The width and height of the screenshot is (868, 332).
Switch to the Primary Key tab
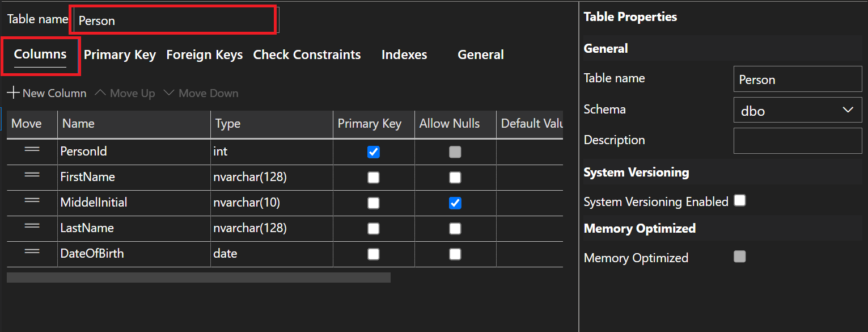pos(120,54)
